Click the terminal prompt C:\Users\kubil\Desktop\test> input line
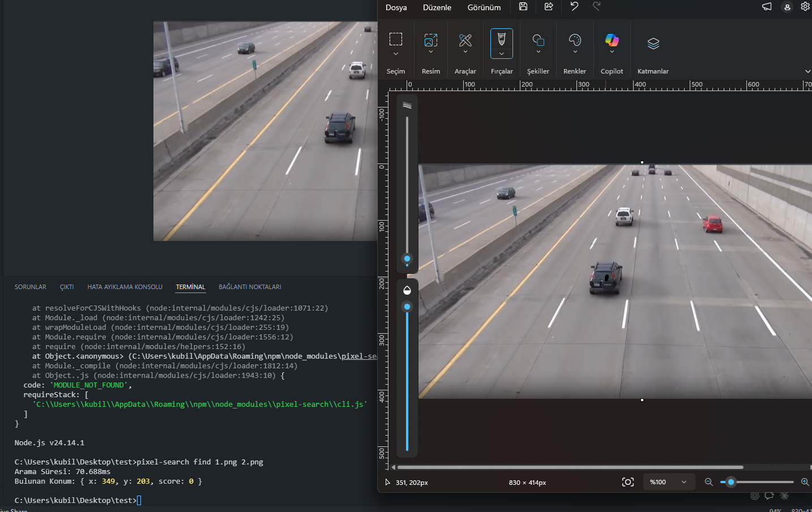Screen dimensions: 812x512 click(78, 500)
